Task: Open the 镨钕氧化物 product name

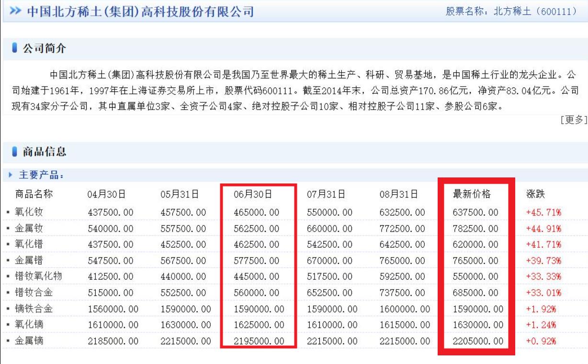Action: 38,276
